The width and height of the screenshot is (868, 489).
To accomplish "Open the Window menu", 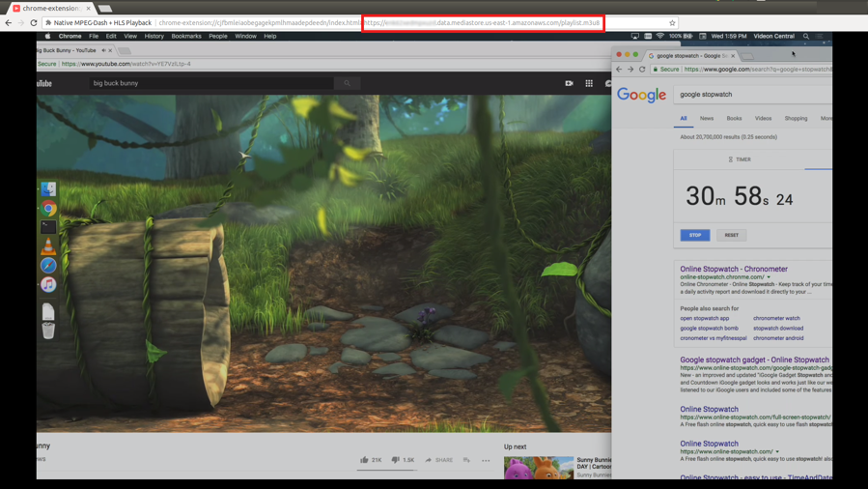I will (245, 36).
